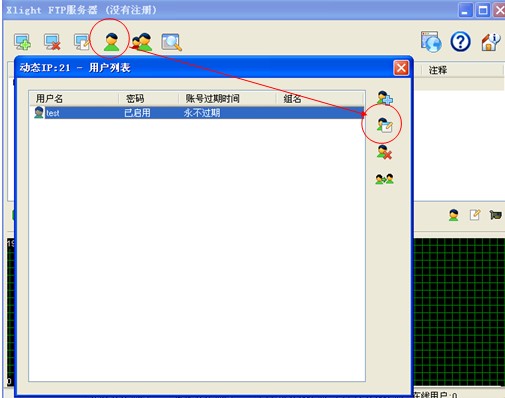The width and height of the screenshot is (505, 398).
Task: Click the add virtual server icon
Action: point(23,42)
